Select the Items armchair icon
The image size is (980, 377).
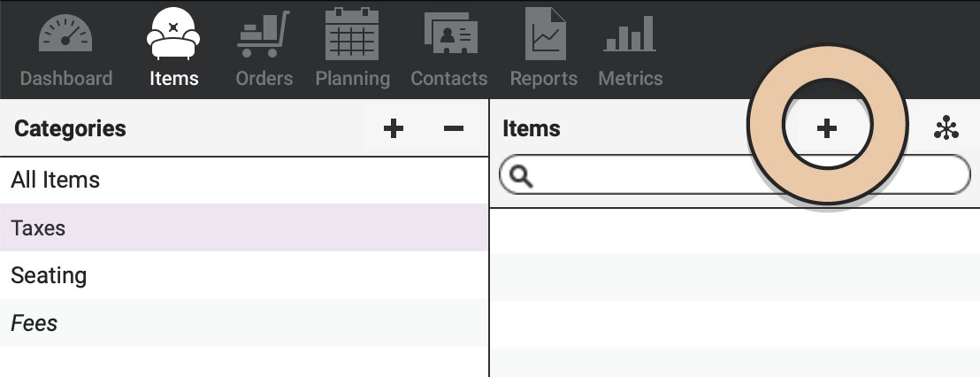(173, 33)
